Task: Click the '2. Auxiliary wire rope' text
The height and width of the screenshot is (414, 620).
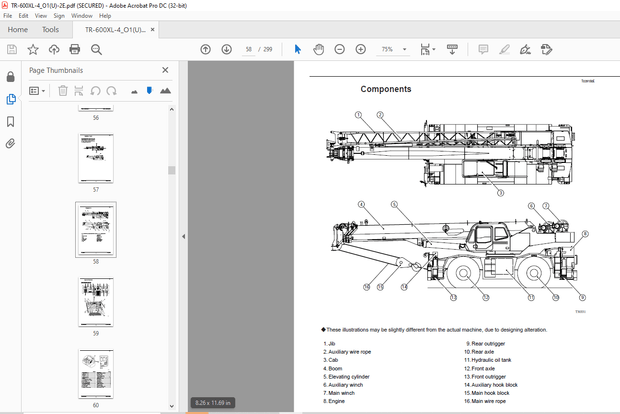Action: [x=347, y=352]
